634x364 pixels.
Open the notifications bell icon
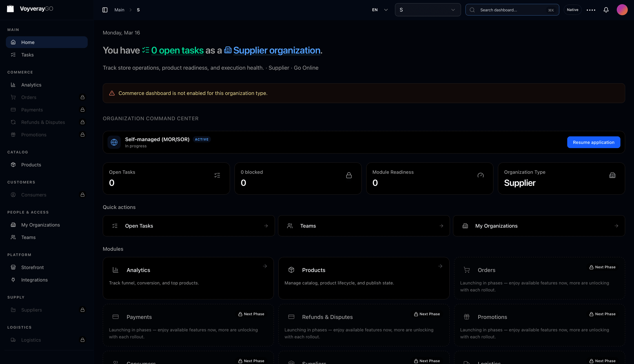point(606,10)
